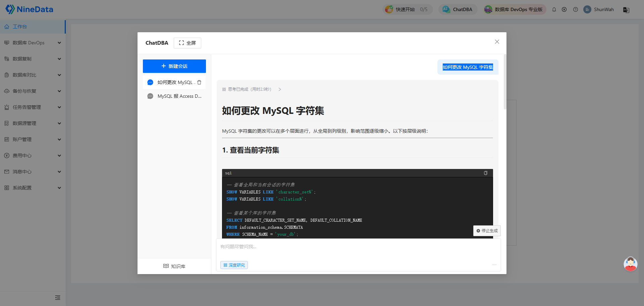Select the 如何更改 MySQL conversation
Image resolution: width=644 pixels, height=306 pixels.
tap(174, 82)
